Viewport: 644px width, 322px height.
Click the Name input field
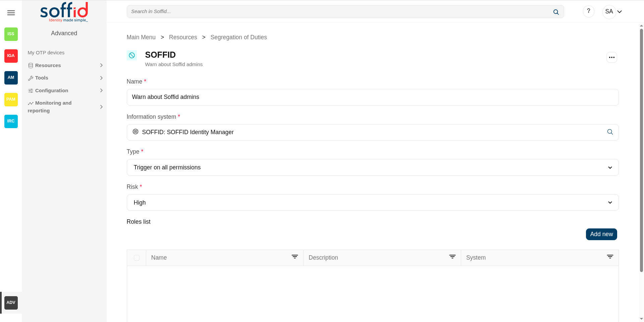pyautogui.click(x=373, y=97)
